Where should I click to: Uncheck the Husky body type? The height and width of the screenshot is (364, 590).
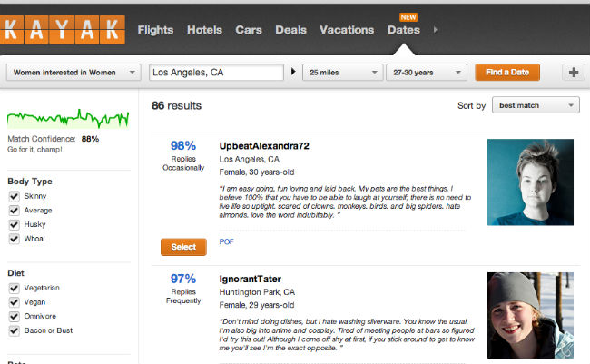click(x=14, y=225)
